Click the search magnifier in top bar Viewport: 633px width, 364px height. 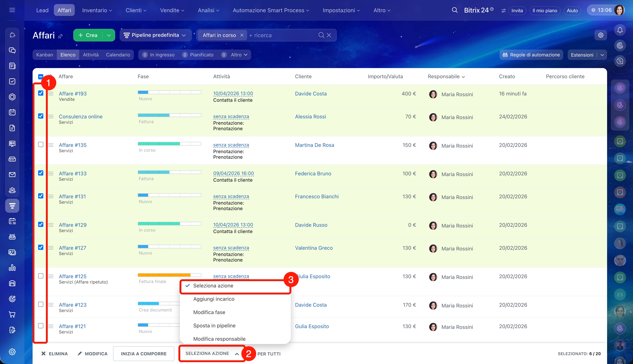point(454,10)
